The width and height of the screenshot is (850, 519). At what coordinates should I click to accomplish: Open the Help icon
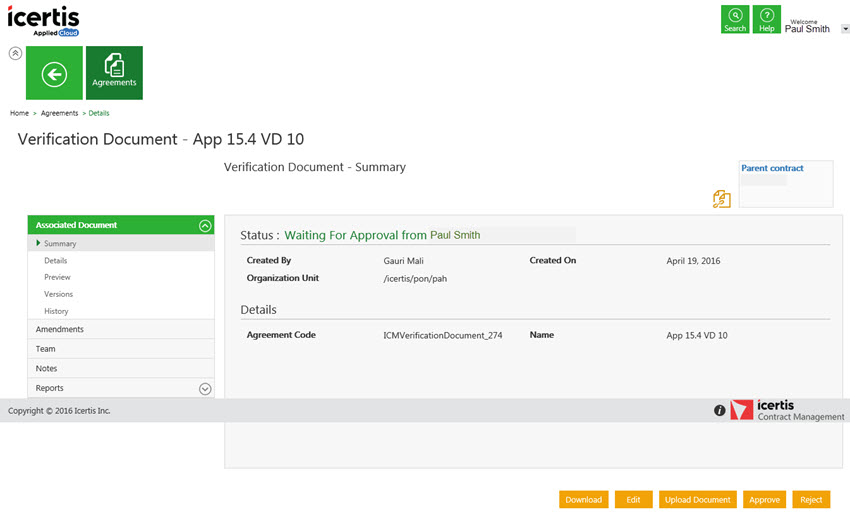tap(767, 19)
